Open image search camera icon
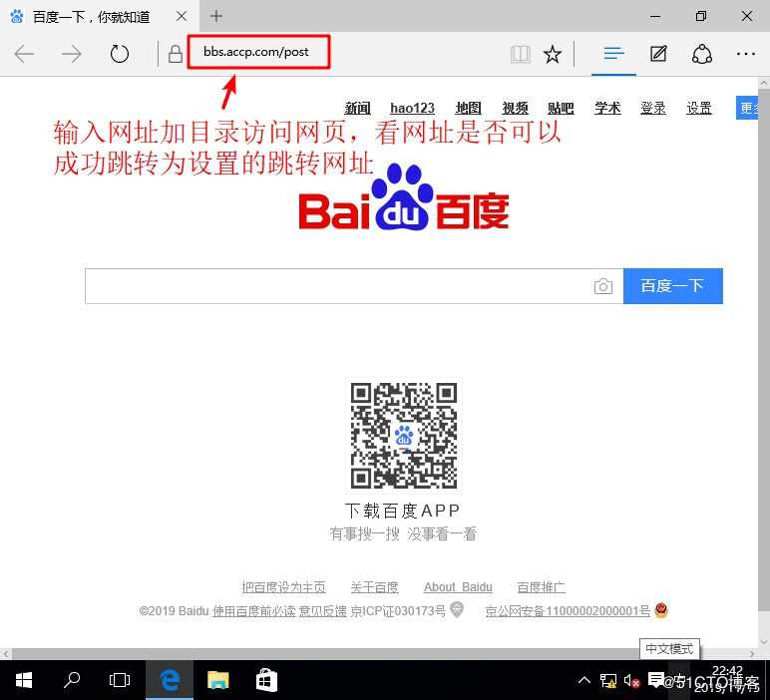The height and width of the screenshot is (700, 770). coord(603,286)
